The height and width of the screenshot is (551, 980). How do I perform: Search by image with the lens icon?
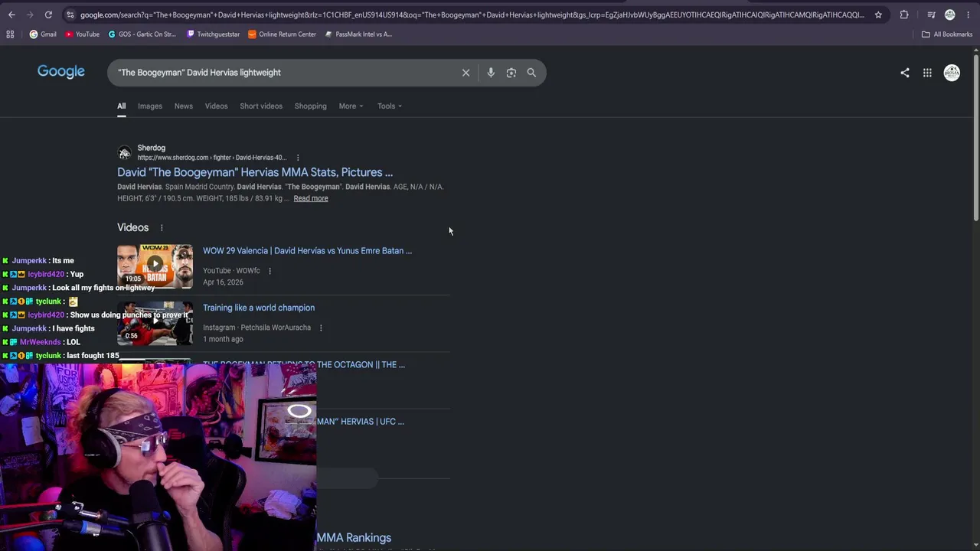click(511, 73)
